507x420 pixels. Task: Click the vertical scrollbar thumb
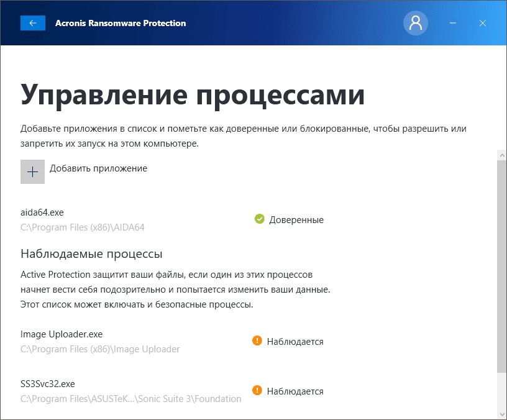point(502,266)
